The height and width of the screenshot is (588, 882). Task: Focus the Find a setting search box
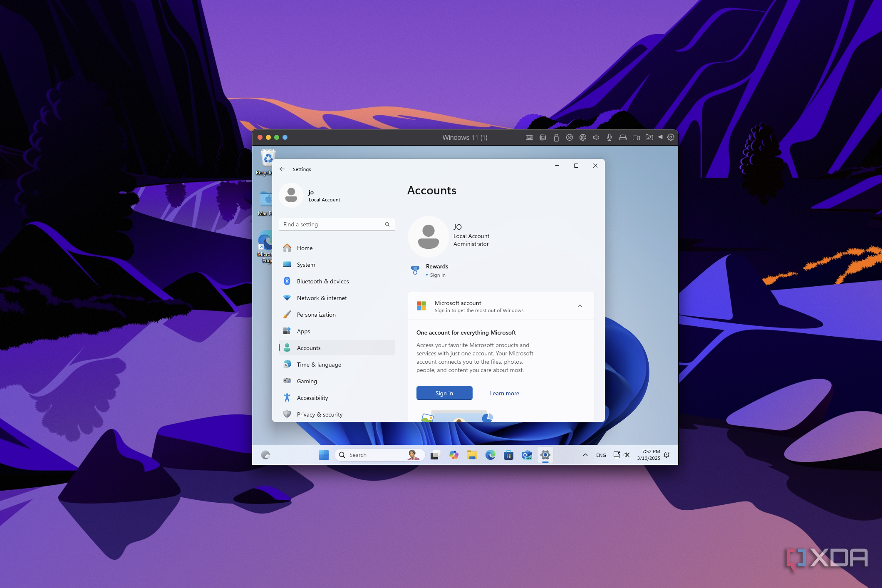point(333,224)
